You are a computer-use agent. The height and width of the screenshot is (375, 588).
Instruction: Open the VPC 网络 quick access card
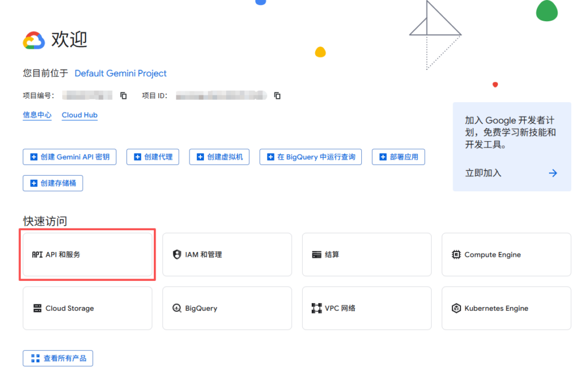tap(367, 308)
